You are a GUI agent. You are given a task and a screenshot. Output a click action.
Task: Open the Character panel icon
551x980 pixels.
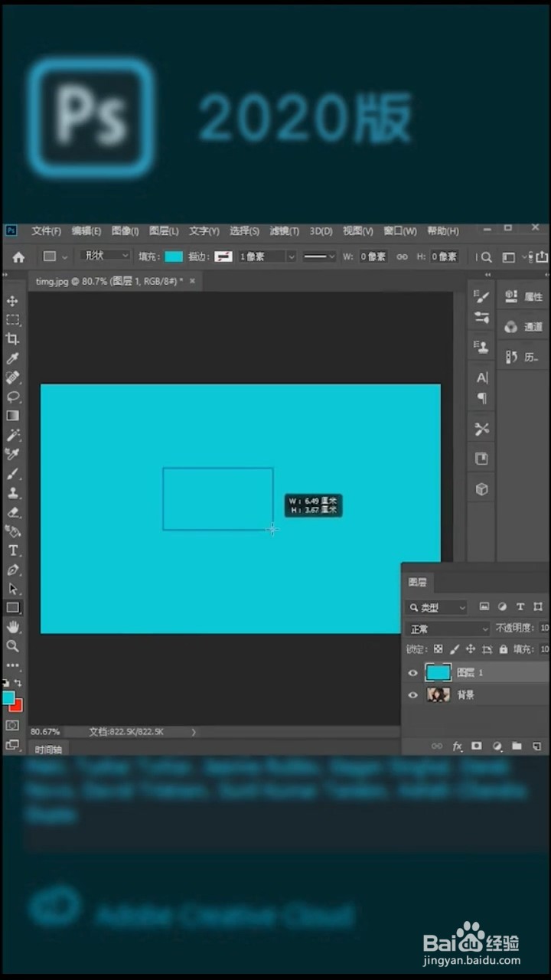click(x=481, y=377)
